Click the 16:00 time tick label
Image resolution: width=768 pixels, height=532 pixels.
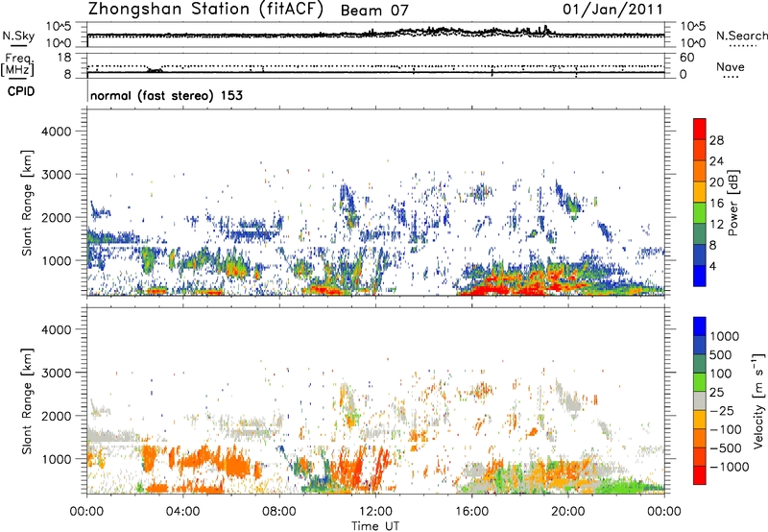(x=471, y=512)
